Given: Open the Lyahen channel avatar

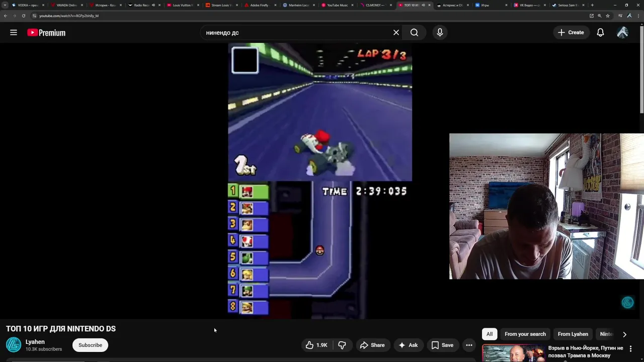Looking at the screenshot, I should point(14,345).
